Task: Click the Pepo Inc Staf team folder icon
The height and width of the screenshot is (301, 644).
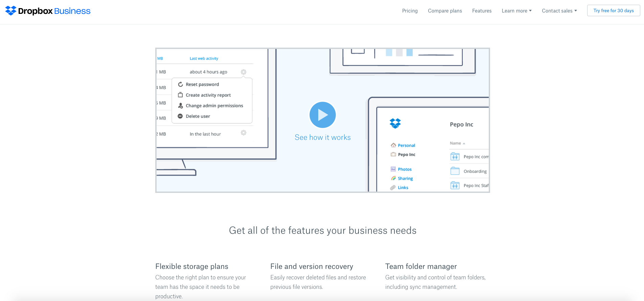Action: pos(455,185)
